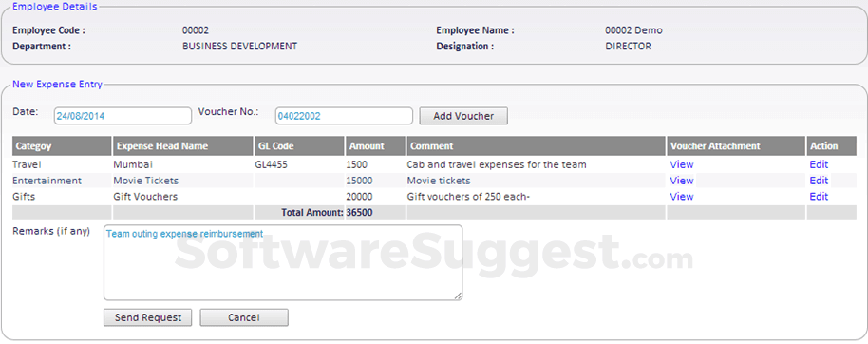View voucher attachment for Entertainment row

pyautogui.click(x=682, y=181)
